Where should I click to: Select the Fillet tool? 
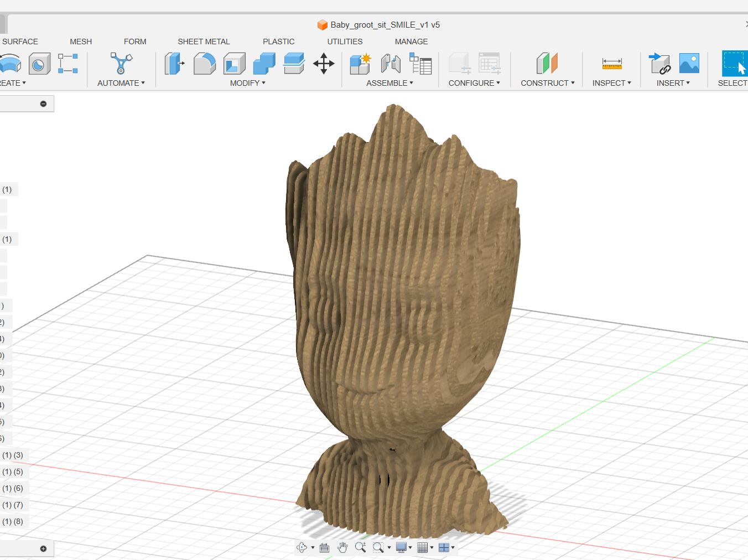205,64
